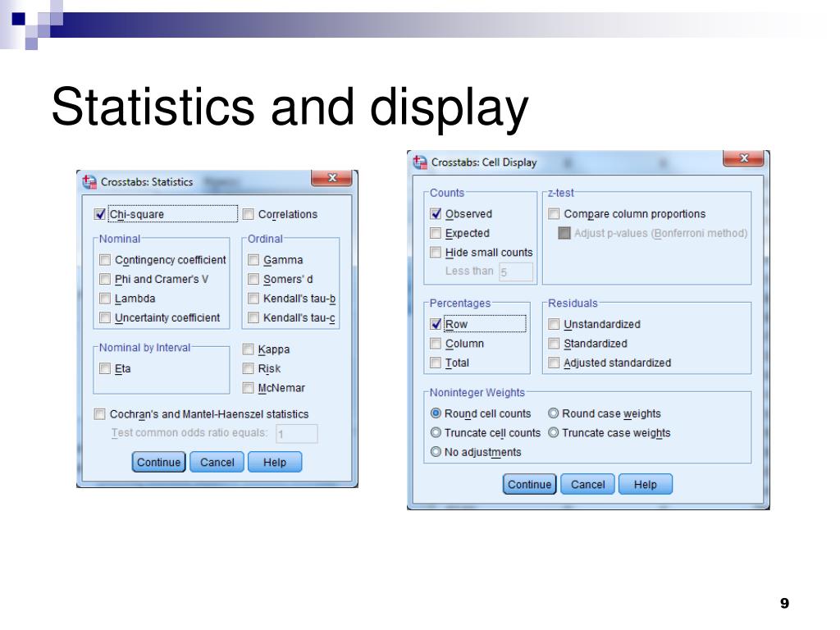Screen dimensions: 840x630
Task: Choose Round case weights
Action: point(554,413)
